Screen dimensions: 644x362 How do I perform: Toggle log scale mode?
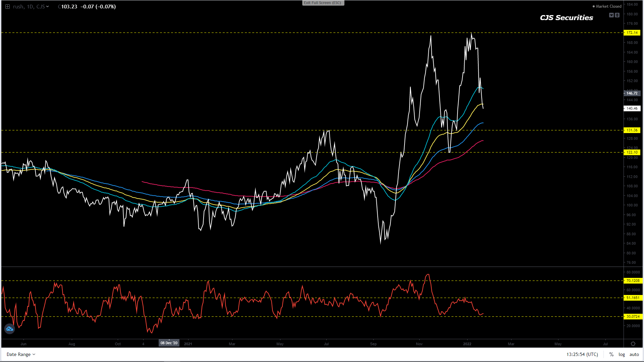[622, 354]
